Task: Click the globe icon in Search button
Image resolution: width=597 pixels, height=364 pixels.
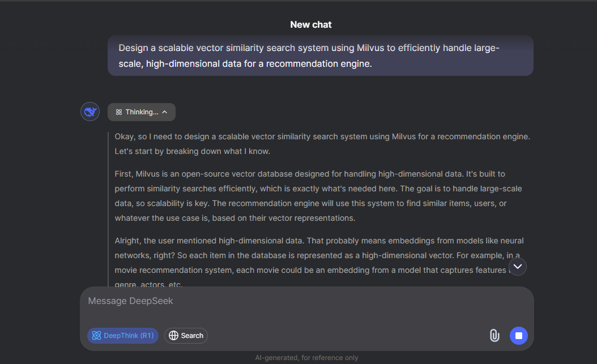Action: tap(173, 336)
